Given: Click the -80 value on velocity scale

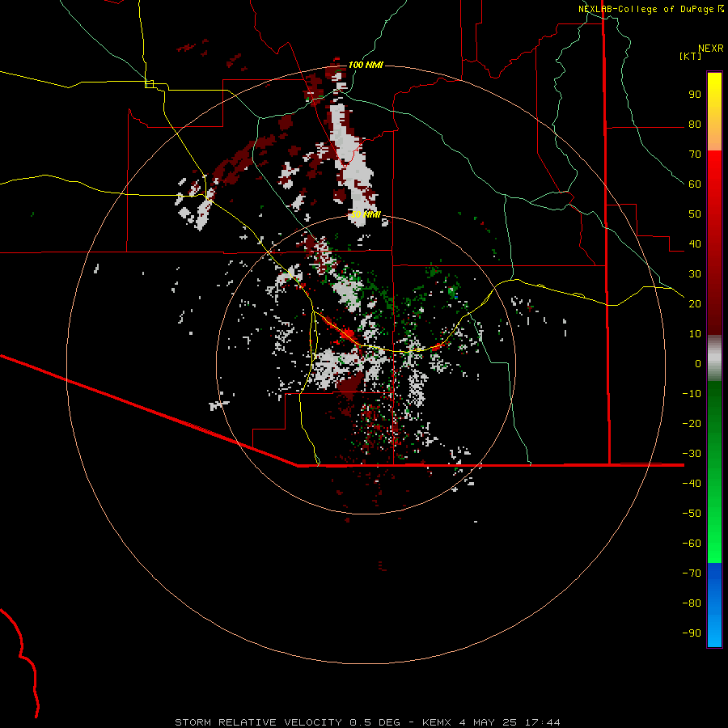Looking at the screenshot, I should [x=692, y=603].
